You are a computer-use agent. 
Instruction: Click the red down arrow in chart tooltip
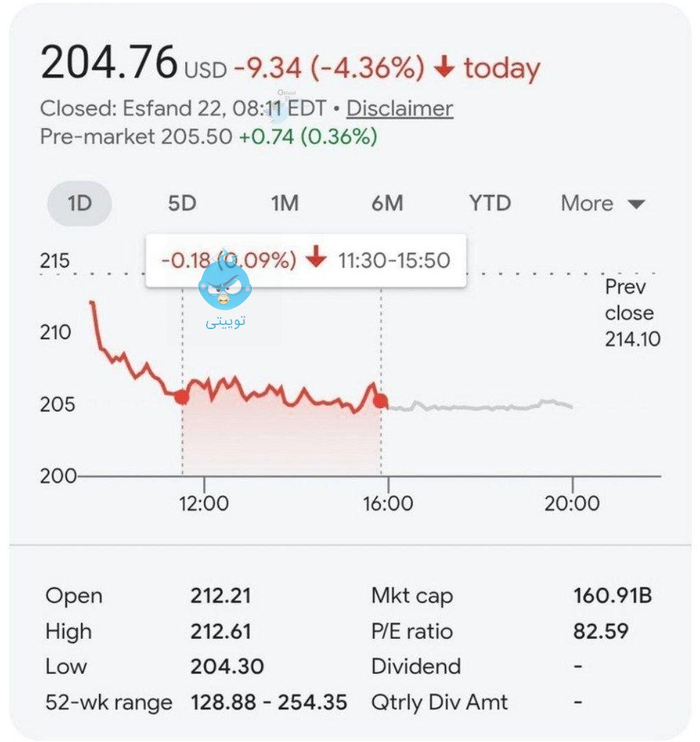pyautogui.click(x=316, y=259)
